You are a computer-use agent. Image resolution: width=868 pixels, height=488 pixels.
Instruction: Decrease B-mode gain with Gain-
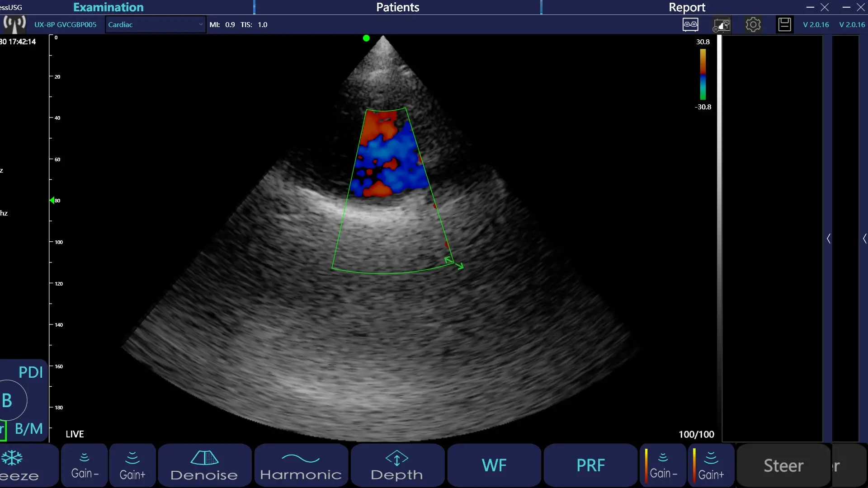(x=85, y=465)
